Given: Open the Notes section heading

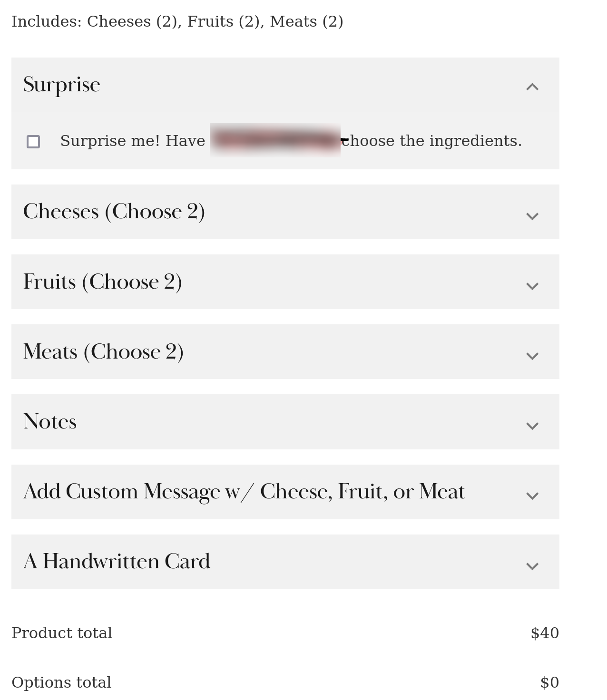Looking at the screenshot, I should pyautogui.click(x=50, y=421).
